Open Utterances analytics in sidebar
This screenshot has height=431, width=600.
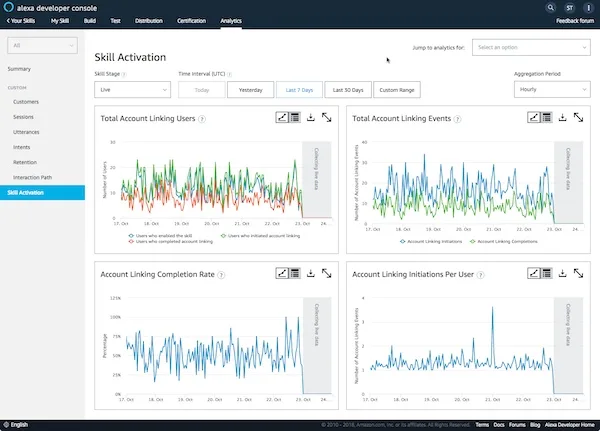[26, 132]
